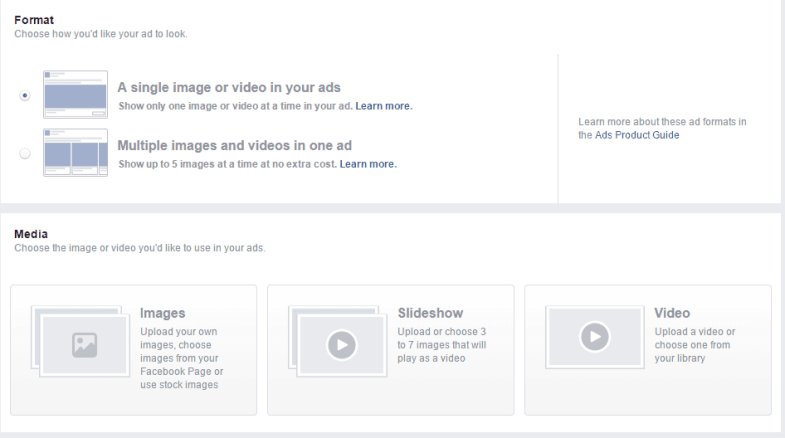Click the Video card description text
The height and width of the screenshot is (438, 785).
coord(695,345)
